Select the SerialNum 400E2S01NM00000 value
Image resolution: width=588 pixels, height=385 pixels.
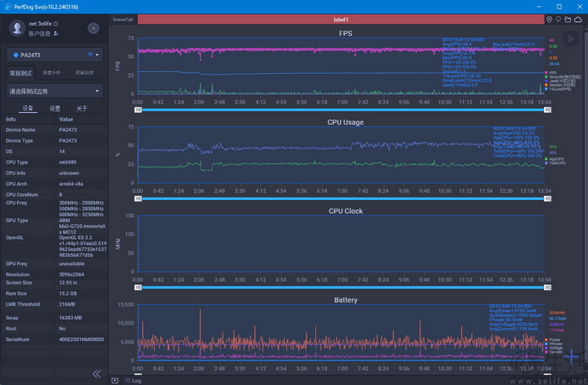point(82,340)
